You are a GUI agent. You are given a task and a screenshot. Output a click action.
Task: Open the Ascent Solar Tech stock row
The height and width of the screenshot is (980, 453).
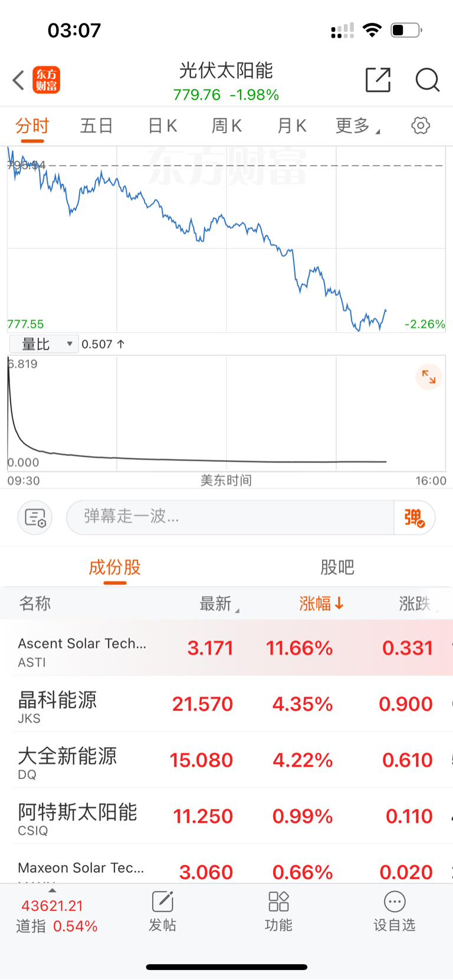click(226, 648)
